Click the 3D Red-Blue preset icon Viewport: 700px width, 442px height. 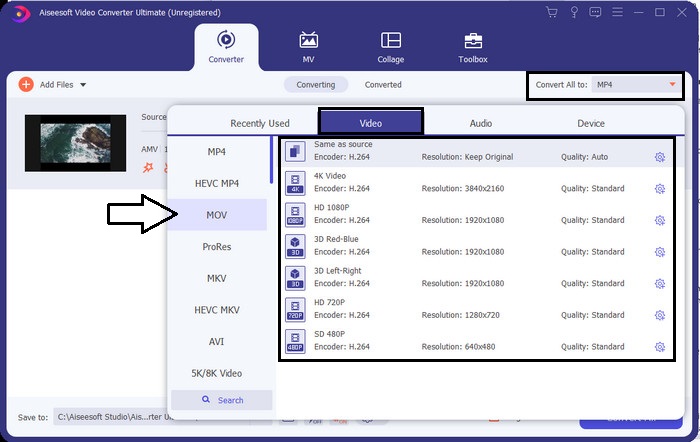click(x=295, y=246)
